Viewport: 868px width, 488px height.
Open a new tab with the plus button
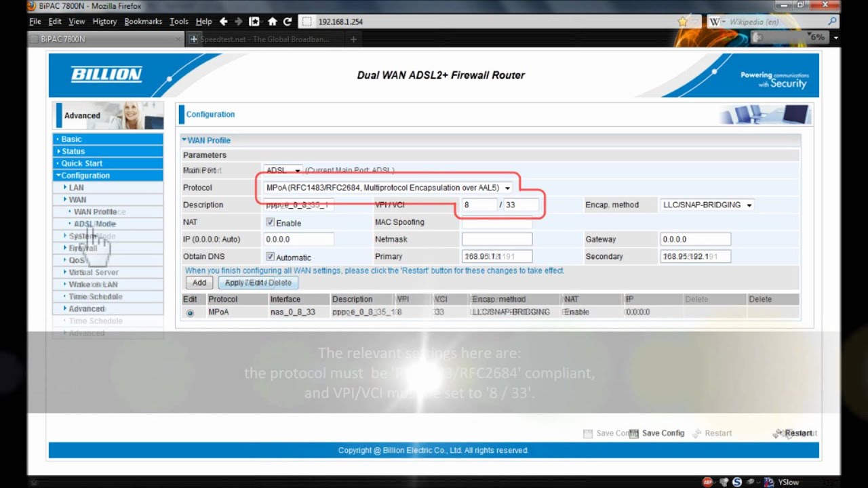353,39
